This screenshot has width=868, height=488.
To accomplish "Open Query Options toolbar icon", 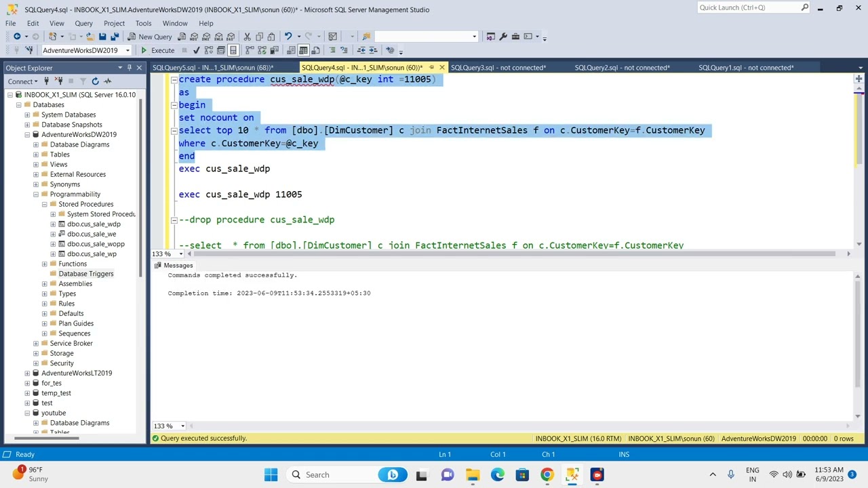I will point(220,50).
